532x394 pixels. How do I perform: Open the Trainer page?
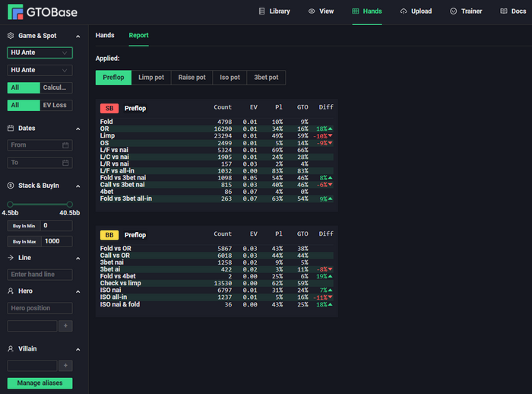[x=466, y=11]
